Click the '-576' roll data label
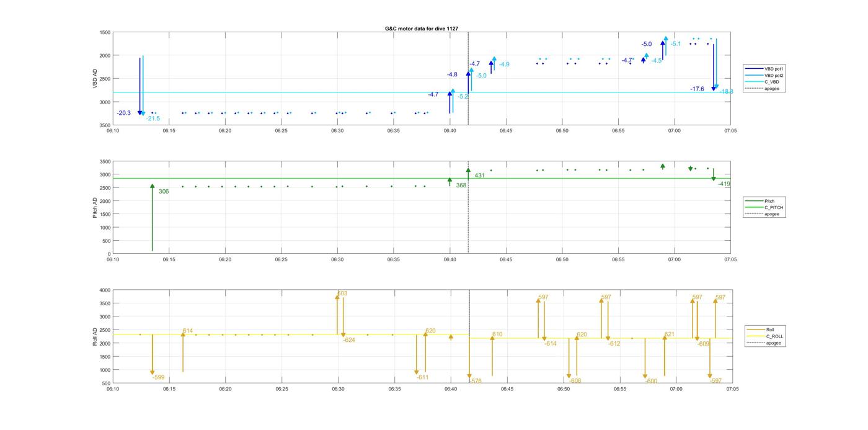The width and height of the screenshot is (868, 430). pyautogui.click(x=476, y=381)
